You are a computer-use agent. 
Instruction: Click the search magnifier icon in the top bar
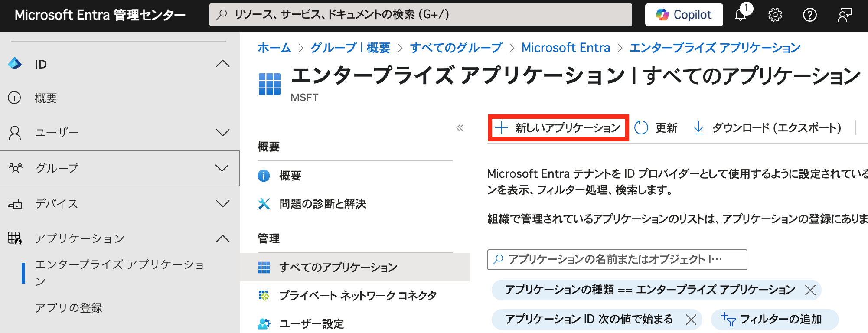tap(222, 14)
